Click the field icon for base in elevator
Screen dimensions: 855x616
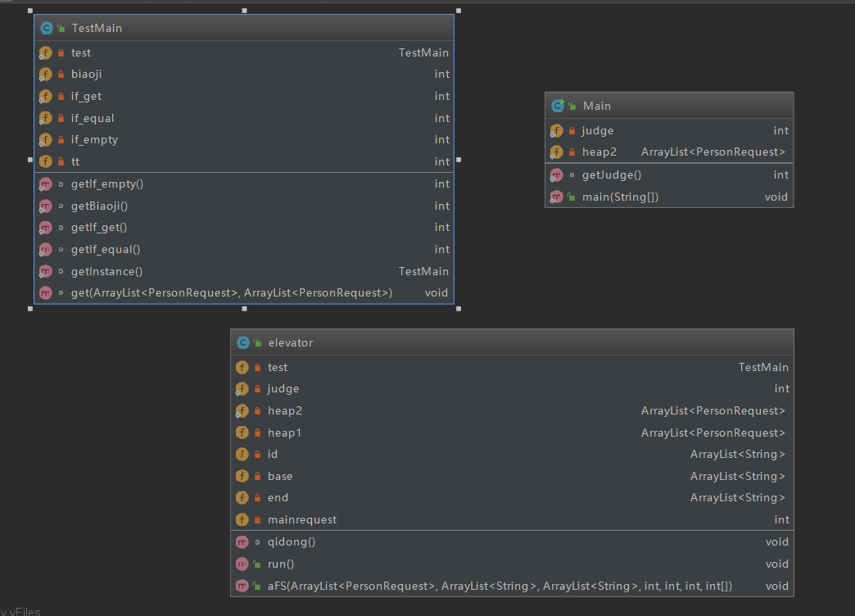[x=242, y=476]
